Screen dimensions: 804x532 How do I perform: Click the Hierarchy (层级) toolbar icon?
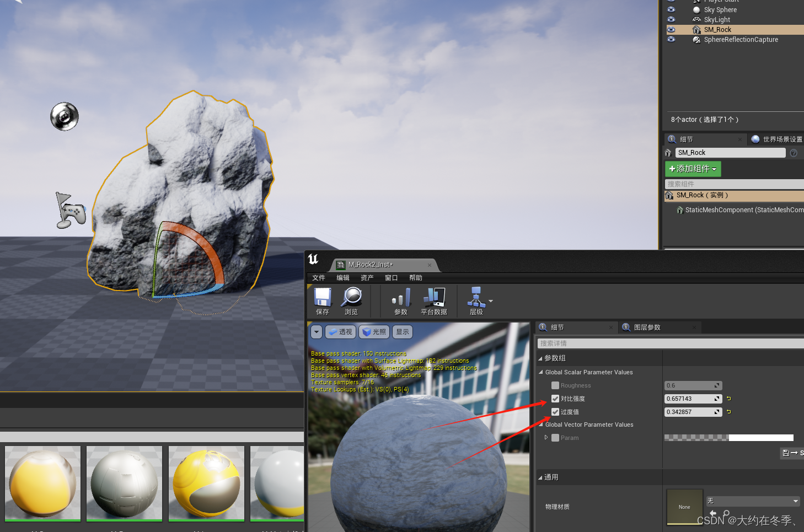pyautogui.click(x=476, y=297)
